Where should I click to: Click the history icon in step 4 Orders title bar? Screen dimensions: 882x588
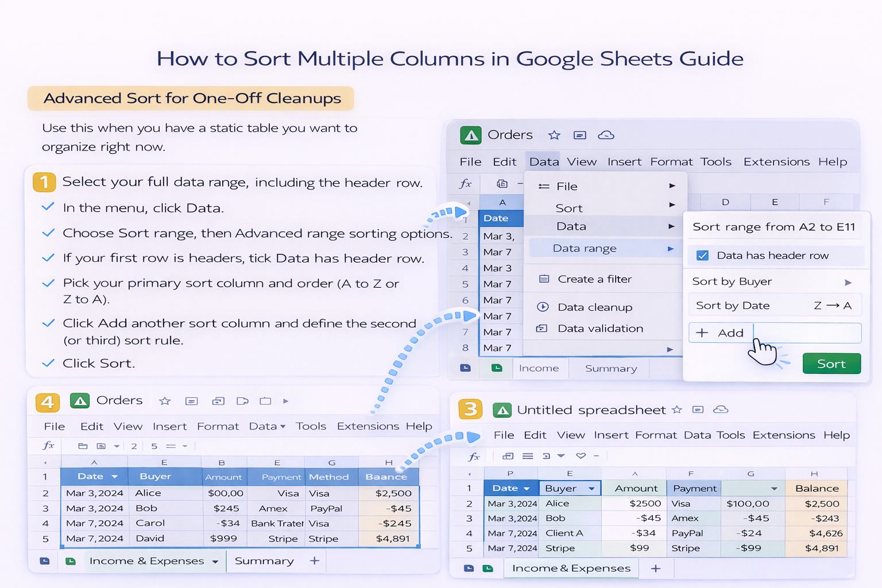pyautogui.click(x=218, y=401)
